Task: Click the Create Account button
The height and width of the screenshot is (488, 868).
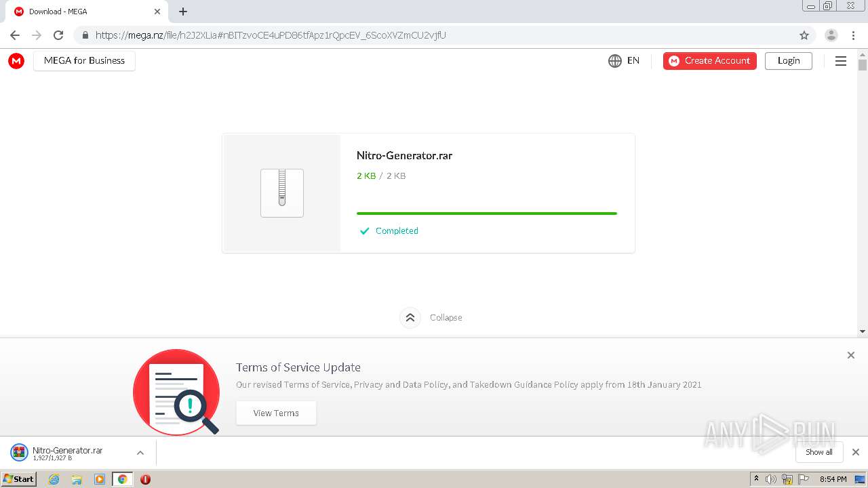Action: pyautogui.click(x=710, y=61)
